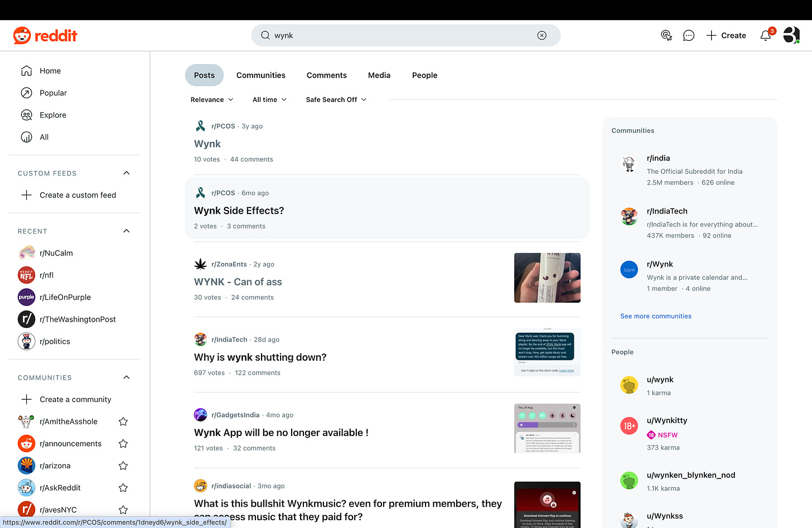Clear the search field with the X icon
The image size is (812, 528).
click(x=542, y=36)
